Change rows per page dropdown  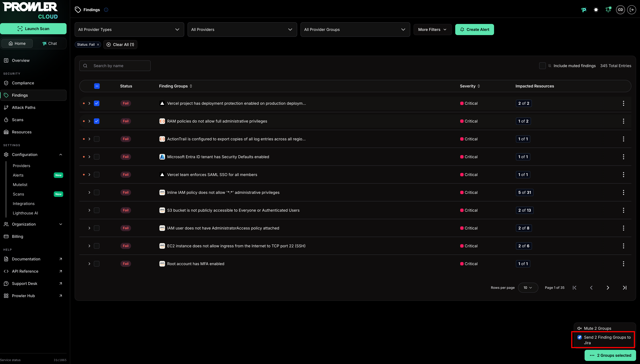point(528,288)
